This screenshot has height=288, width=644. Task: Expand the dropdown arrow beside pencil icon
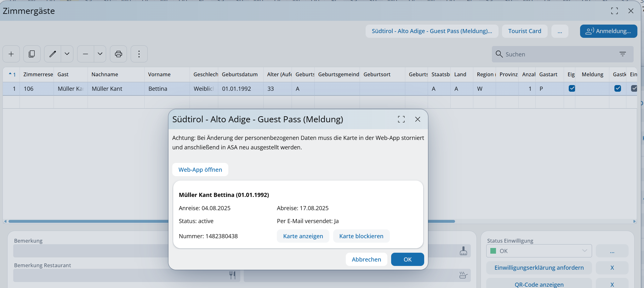point(67,54)
